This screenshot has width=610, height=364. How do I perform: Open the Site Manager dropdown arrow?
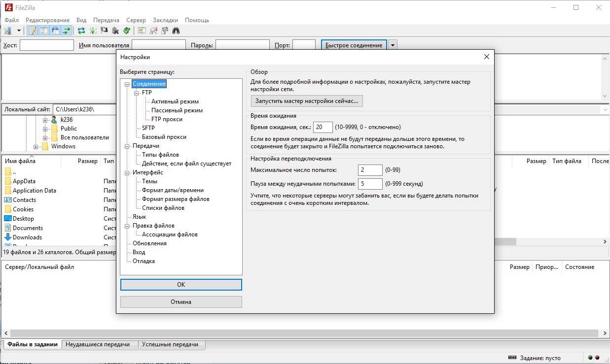(x=19, y=31)
